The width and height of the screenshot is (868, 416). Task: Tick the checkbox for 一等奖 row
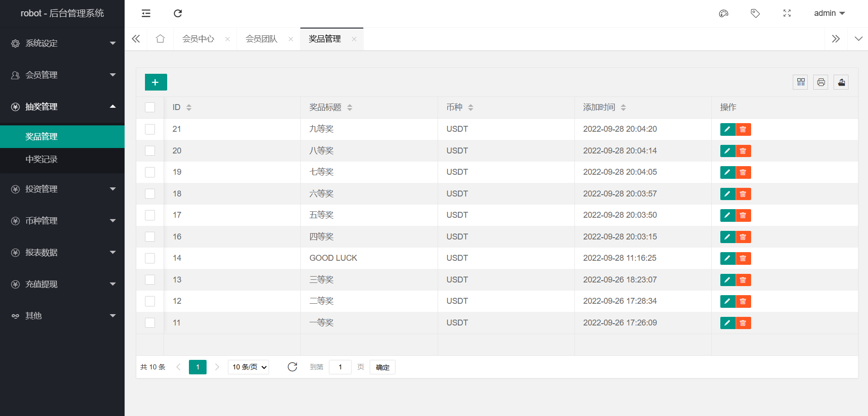pyautogui.click(x=150, y=323)
